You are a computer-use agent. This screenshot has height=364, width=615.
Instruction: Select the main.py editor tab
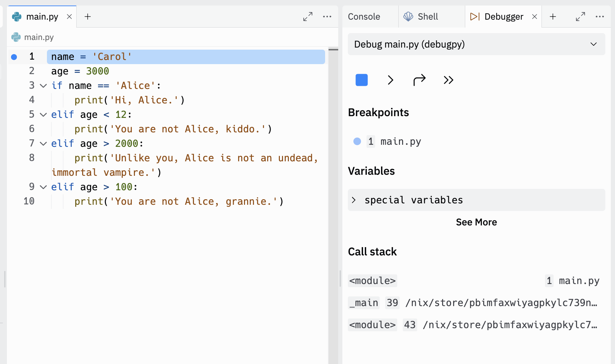(x=42, y=17)
